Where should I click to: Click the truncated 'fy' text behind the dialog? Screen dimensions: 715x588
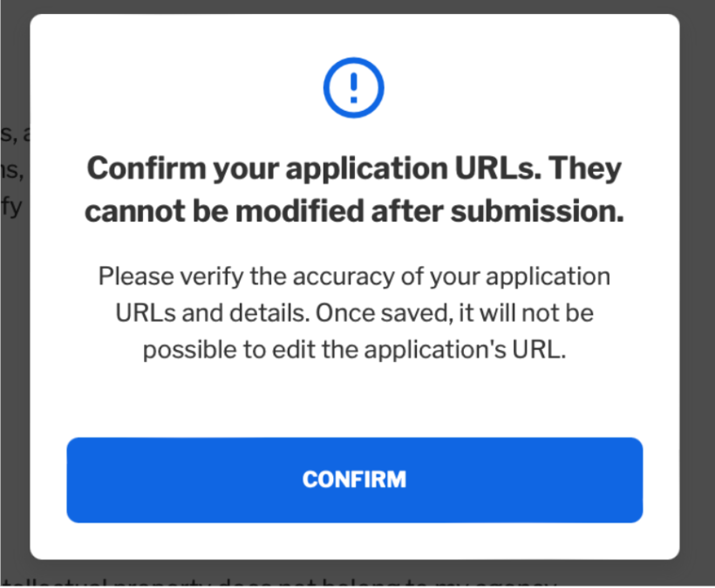pyautogui.click(x=12, y=207)
